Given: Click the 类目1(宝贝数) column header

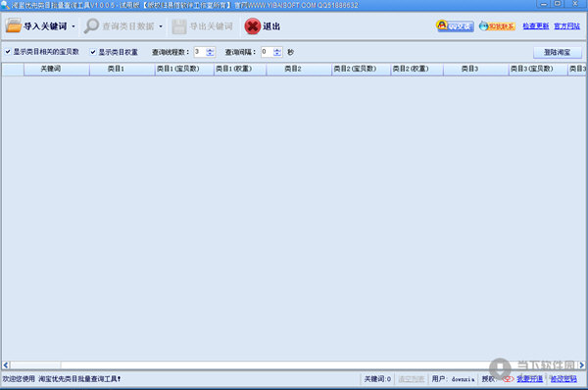Looking at the screenshot, I should (184, 69).
